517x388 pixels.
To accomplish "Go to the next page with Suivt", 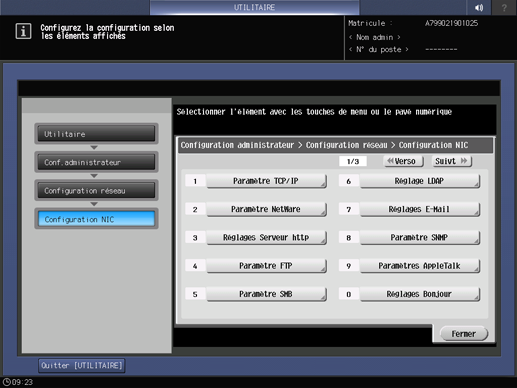I will (x=452, y=161).
